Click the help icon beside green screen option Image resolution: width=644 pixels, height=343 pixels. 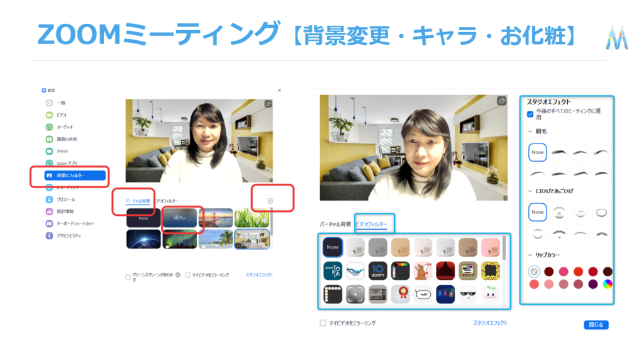[x=178, y=275]
